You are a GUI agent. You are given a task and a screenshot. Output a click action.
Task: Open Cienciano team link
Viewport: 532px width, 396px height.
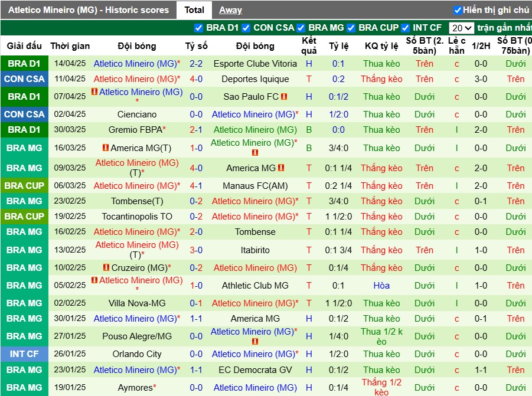point(137,114)
